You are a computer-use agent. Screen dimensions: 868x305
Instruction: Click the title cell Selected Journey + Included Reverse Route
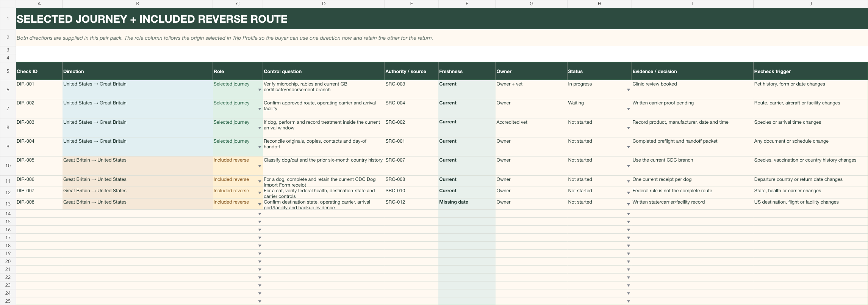442,19
